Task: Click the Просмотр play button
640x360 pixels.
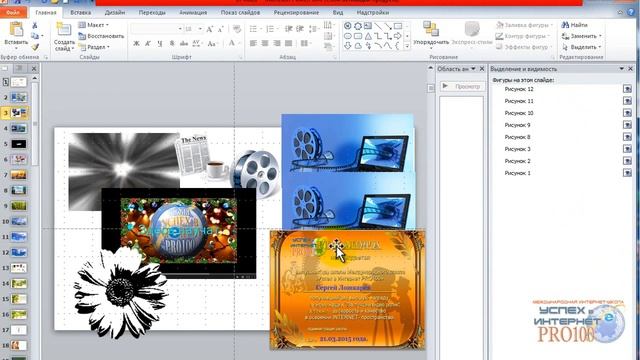Action: pyautogui.click(x=462, y=86)
